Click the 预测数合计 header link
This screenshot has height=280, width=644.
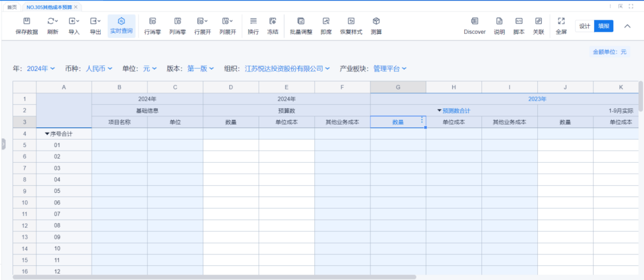456,111
